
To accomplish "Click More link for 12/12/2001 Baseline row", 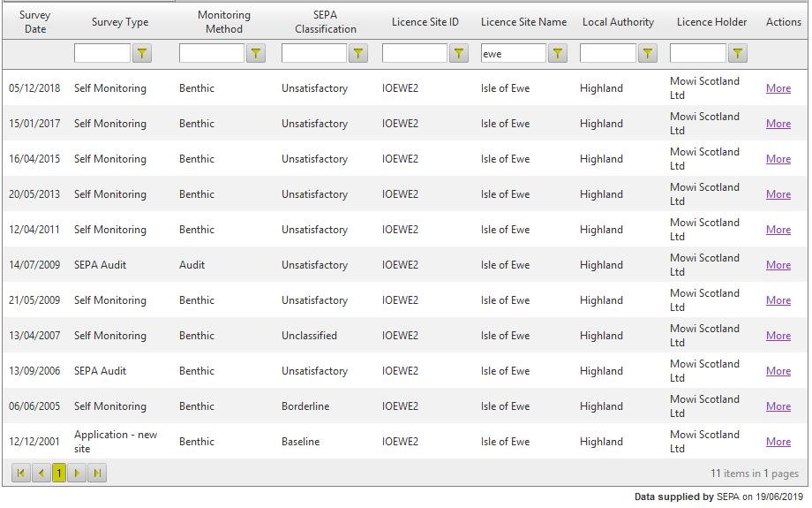I will coord(778,442).
